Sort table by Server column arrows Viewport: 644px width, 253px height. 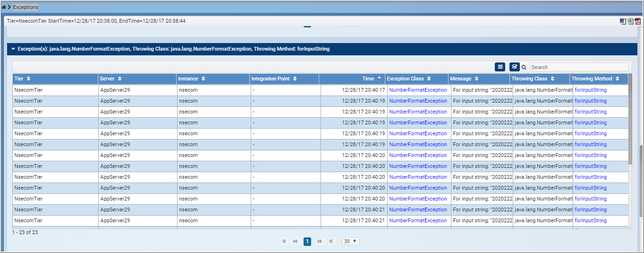click(119, 79)
